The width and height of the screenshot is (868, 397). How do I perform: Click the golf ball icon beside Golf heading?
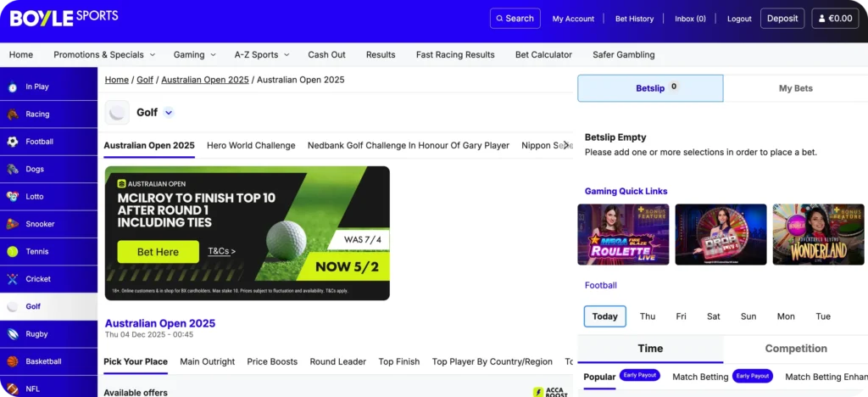(117, 113)
